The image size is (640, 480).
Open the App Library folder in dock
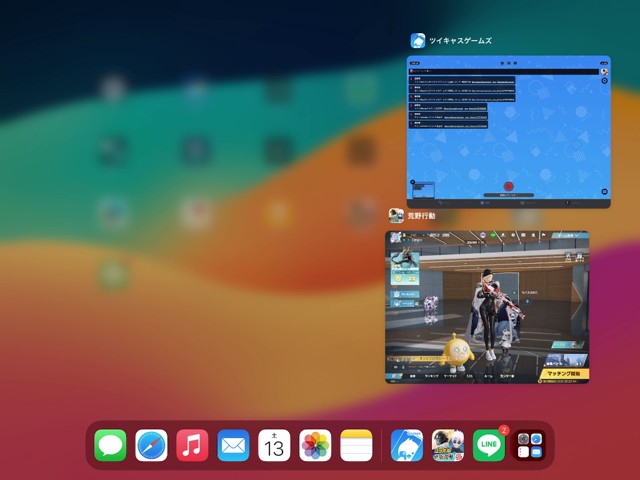coord(530,445)
